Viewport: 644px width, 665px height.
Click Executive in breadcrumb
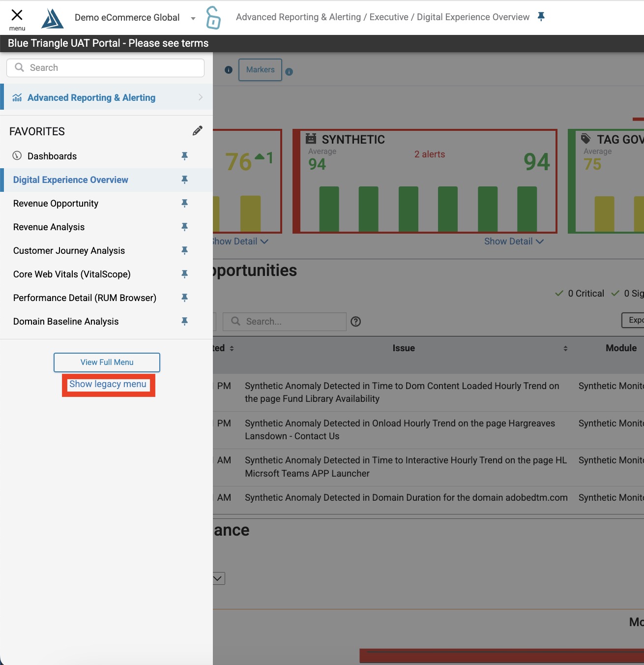pos(389,17)
